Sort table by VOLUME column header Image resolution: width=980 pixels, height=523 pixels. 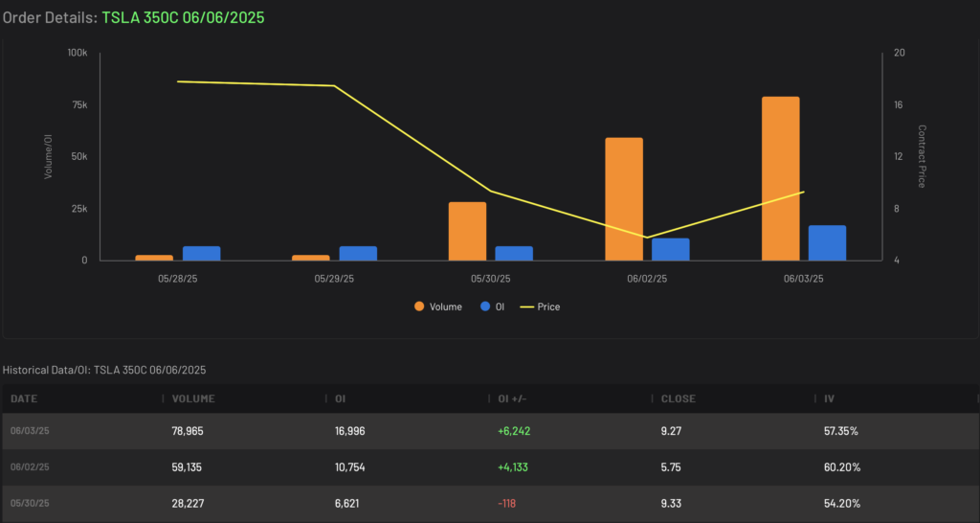click(193, 398)
